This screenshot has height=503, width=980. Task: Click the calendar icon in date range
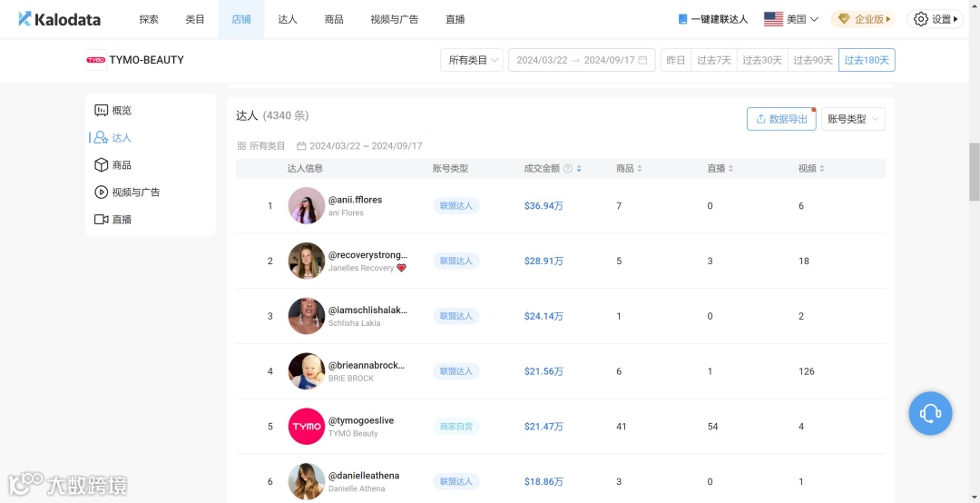(x=642, y=60)
